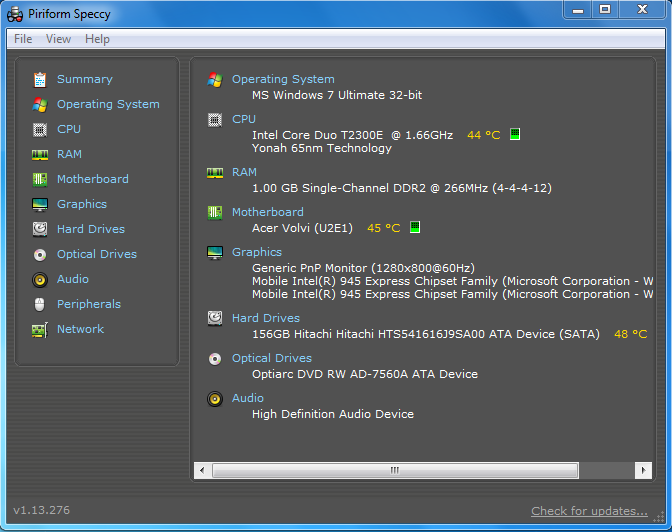Click the Speccy app icon in title bar
This screenshot has width=672, height=532.
click(x=15, y=14)
